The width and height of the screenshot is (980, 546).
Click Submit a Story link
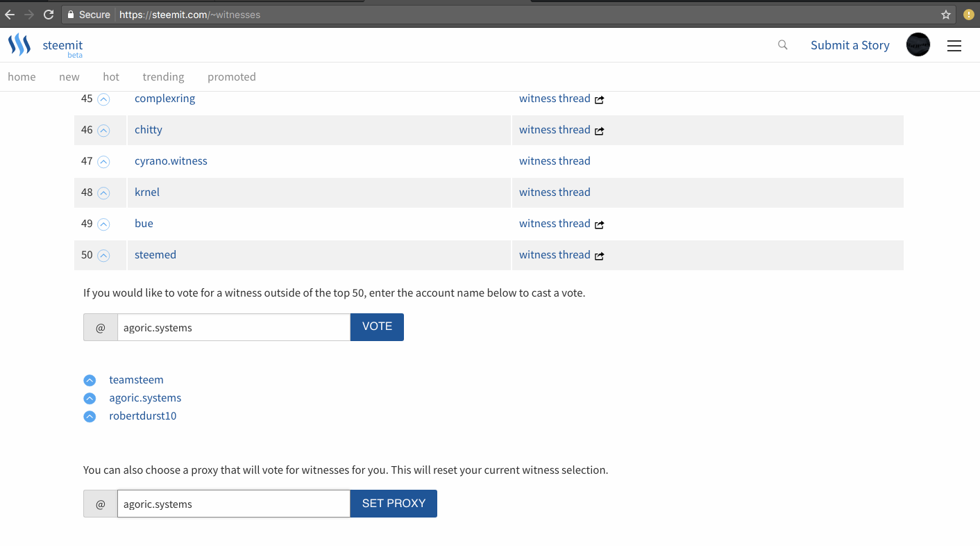click(x=850, y=45)
